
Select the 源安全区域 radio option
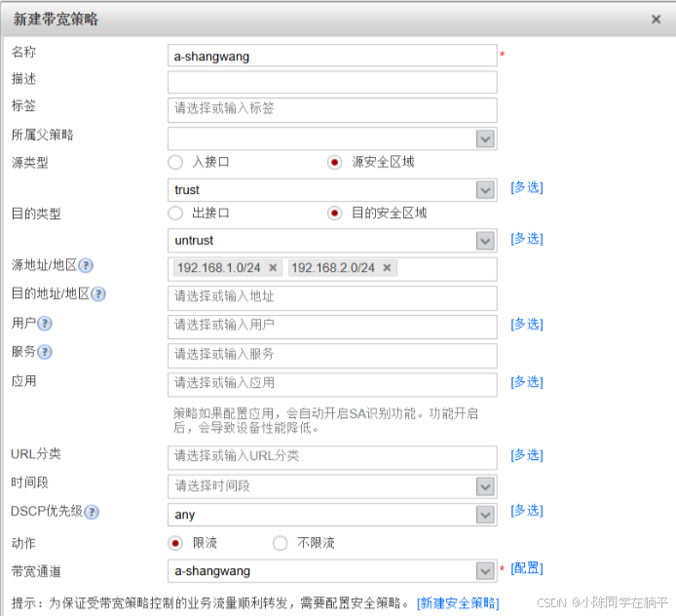pos(334,163)
